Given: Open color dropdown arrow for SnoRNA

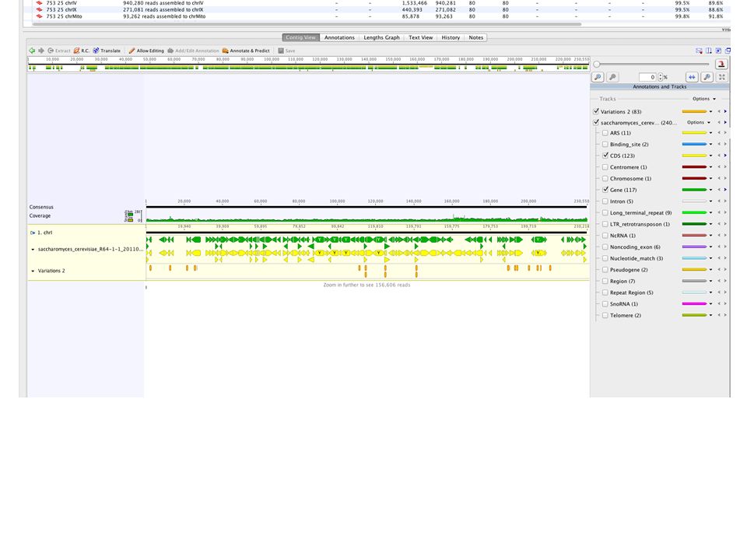Looking at the screenshot, I should coord(710,304).
